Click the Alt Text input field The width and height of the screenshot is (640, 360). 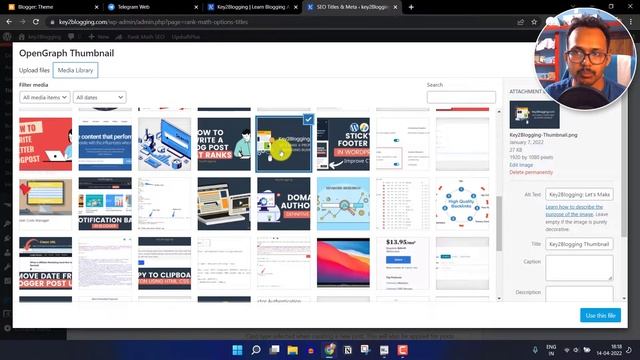(579, 195)
